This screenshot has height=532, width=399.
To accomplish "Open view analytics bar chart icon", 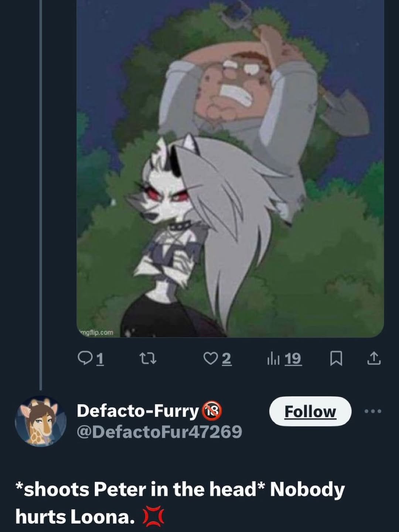I will tap(273, 358).
